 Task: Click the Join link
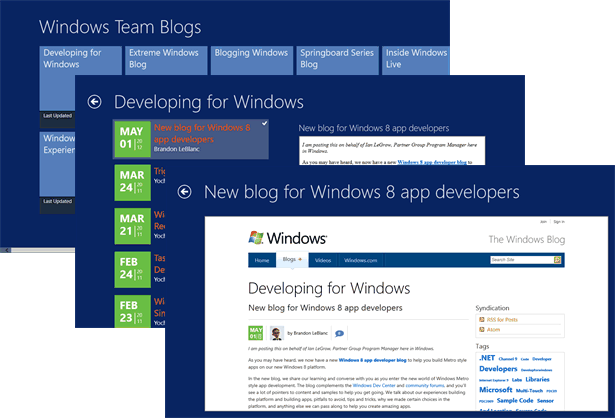(543, 222)
